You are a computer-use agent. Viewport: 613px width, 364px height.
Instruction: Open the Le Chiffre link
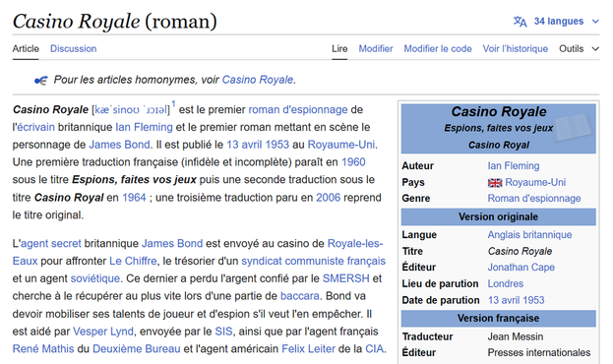(x=133, y=261)
